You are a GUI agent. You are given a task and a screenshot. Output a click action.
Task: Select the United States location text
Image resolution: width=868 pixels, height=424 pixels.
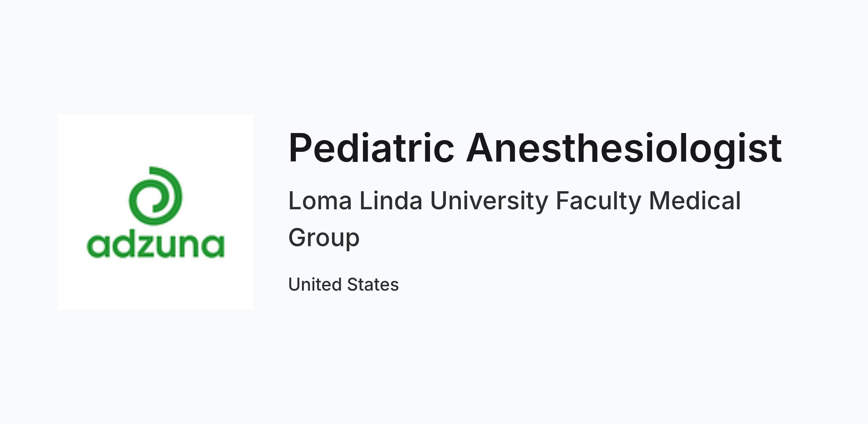344,284
